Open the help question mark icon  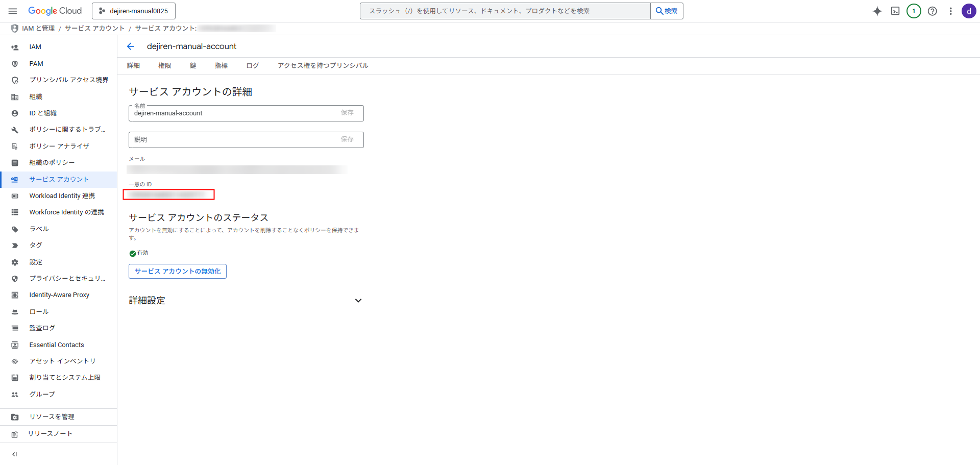pyautogui.click(x=932, y=11)
